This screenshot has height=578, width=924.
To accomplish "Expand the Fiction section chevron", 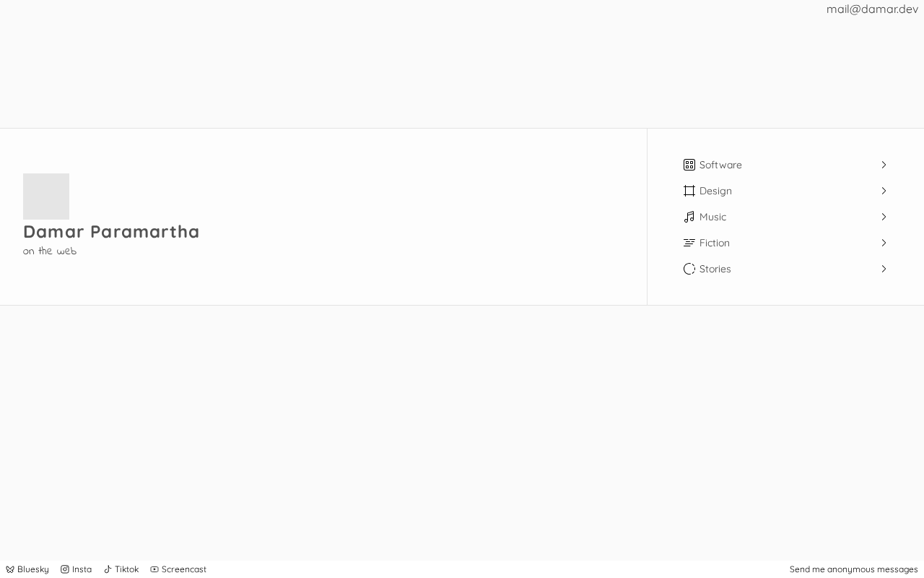I will 884,243.
